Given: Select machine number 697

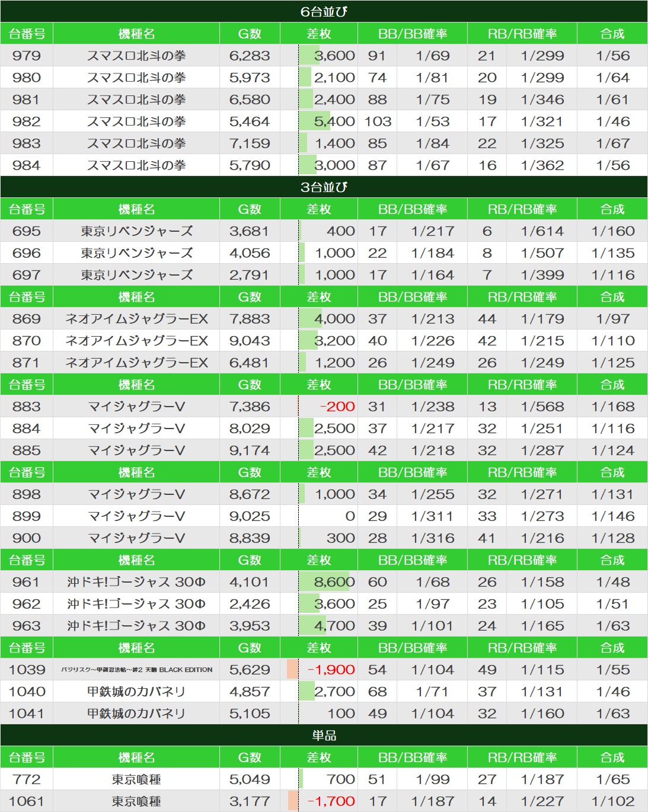Looking at the screenshot, I should point(27,275).
